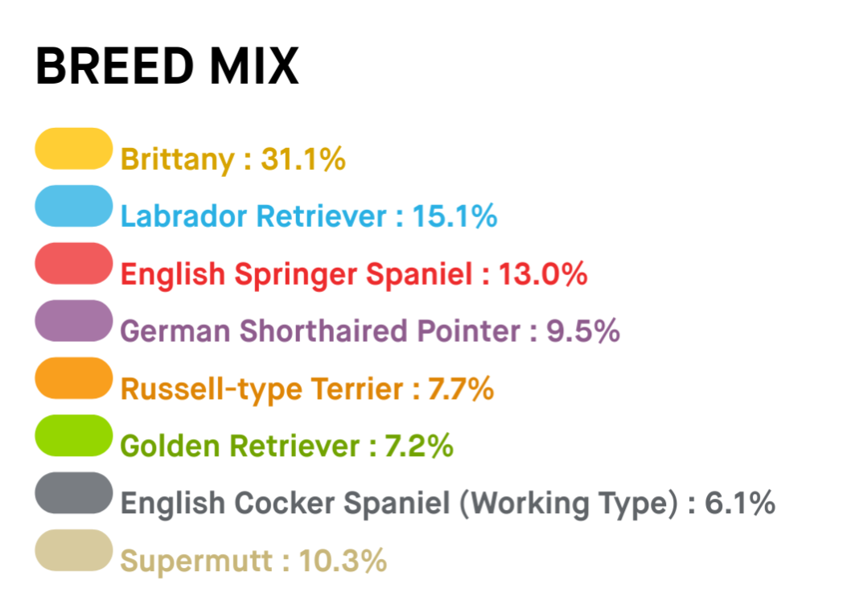This screenshot has width=868, height=613.
Task: Open the Brittany breed name
Action: pos(177,159)
